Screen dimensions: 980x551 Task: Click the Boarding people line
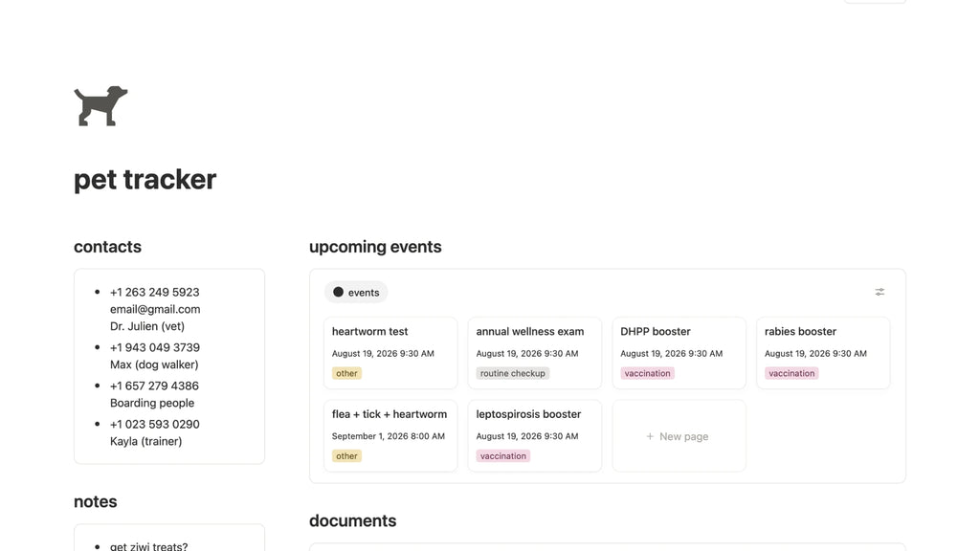(152, 403)
